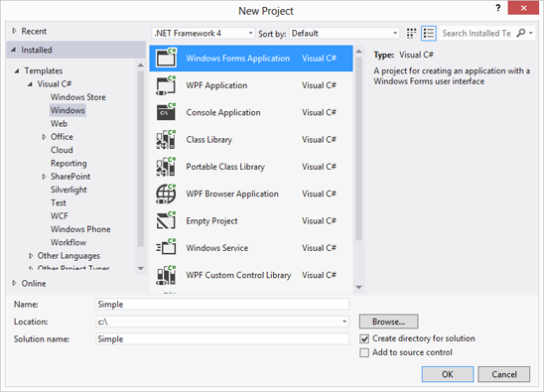Screen dimensions: 544x392
Task: Expand the Office tree node
Action: (x=44, y=137)
